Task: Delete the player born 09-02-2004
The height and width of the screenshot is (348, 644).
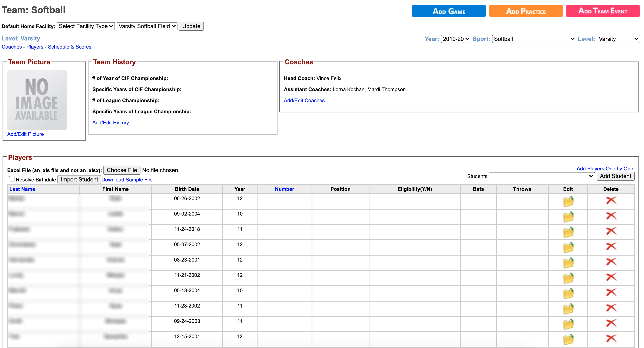Action: [x=611, y=216]
